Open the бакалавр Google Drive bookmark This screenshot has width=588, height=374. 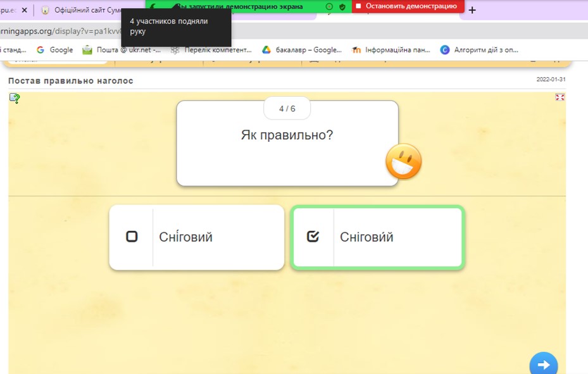click(302, 50)
